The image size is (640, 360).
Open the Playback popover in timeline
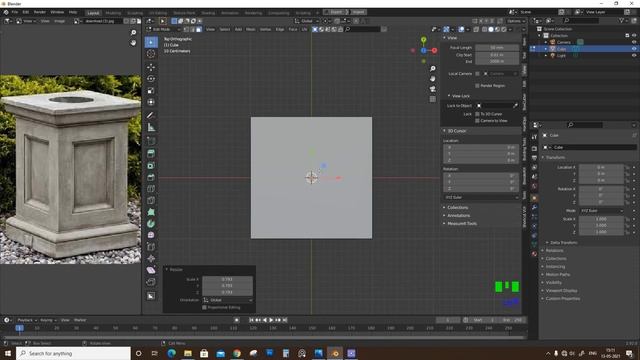(27, 320)
